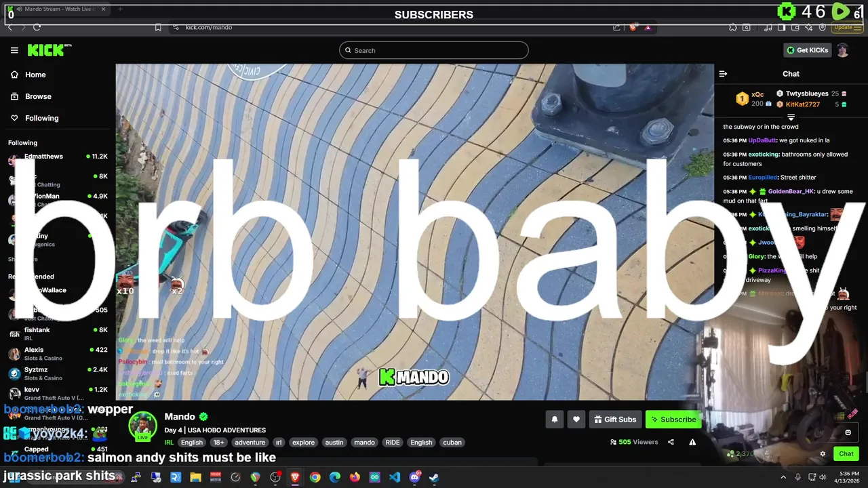Click Twtysblueyes gifter entry
The image size is (868, 488).
click(x=810, y=94)
